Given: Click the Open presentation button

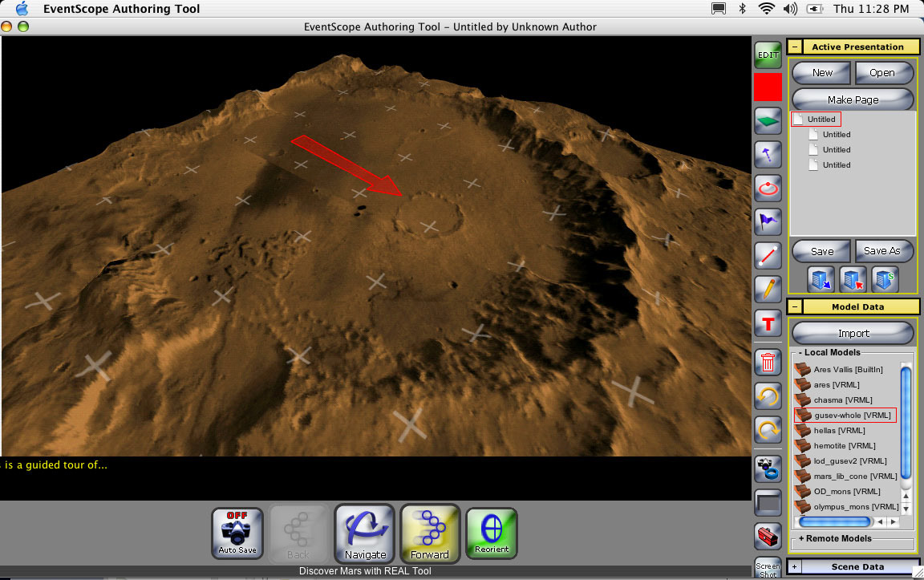Looking at the screenshot, I should coord(884,72).
